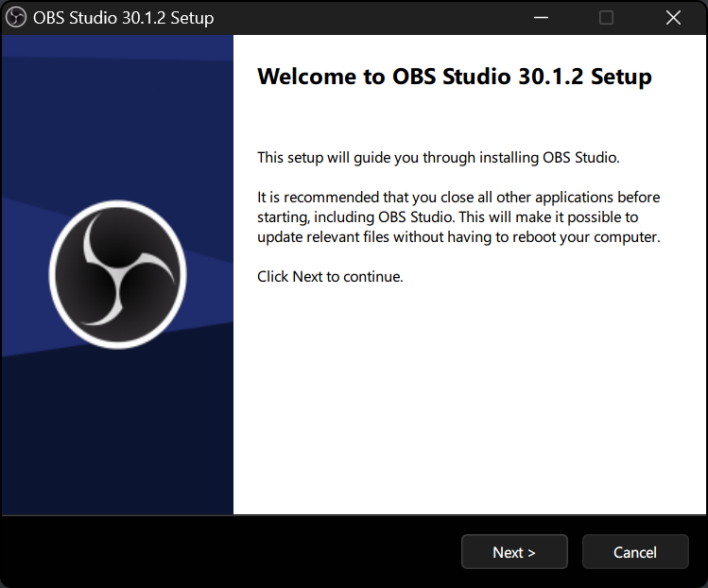Click the "update relevant files without having" line

458,236
